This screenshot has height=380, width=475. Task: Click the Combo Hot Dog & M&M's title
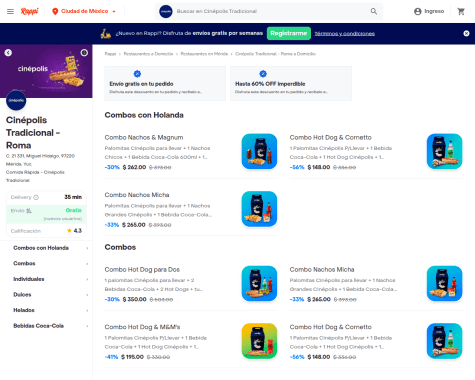[x=142, y=327]
